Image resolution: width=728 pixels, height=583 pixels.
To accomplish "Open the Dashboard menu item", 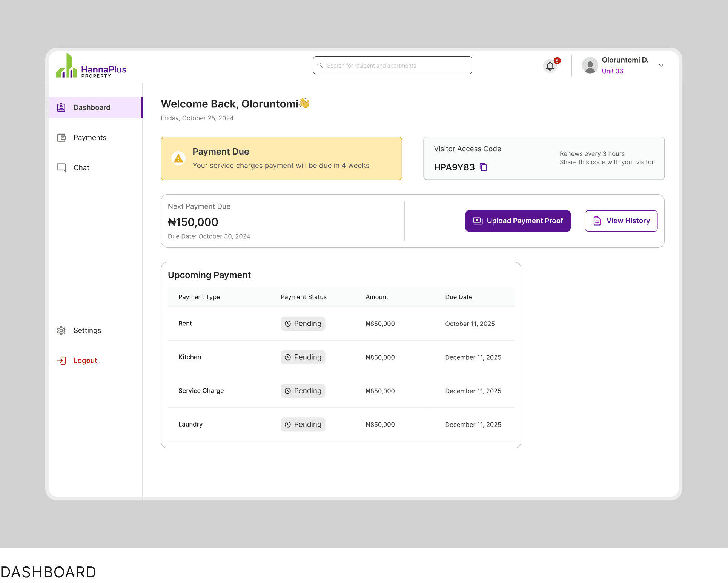I will (x=92, y=107).
